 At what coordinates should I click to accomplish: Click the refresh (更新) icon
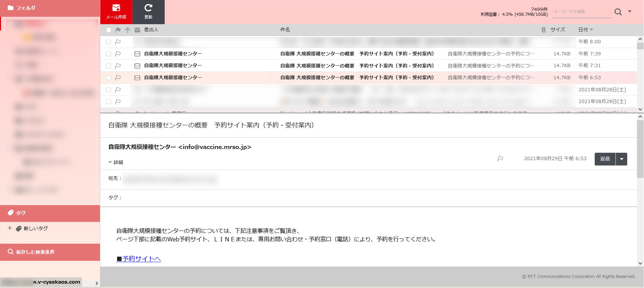click(x=148, y=8)
